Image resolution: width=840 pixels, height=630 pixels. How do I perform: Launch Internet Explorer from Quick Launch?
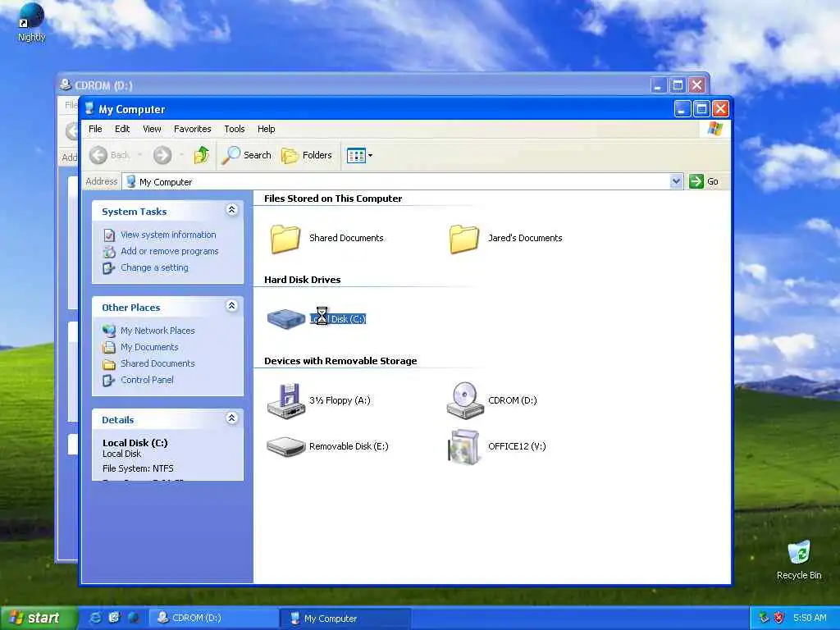(95, 618)
